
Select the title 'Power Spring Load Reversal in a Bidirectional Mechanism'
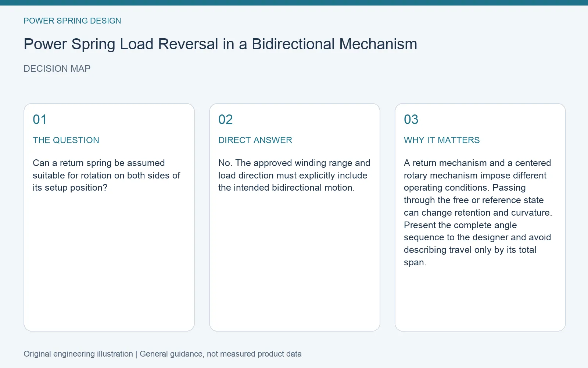(x=220, y=44)
